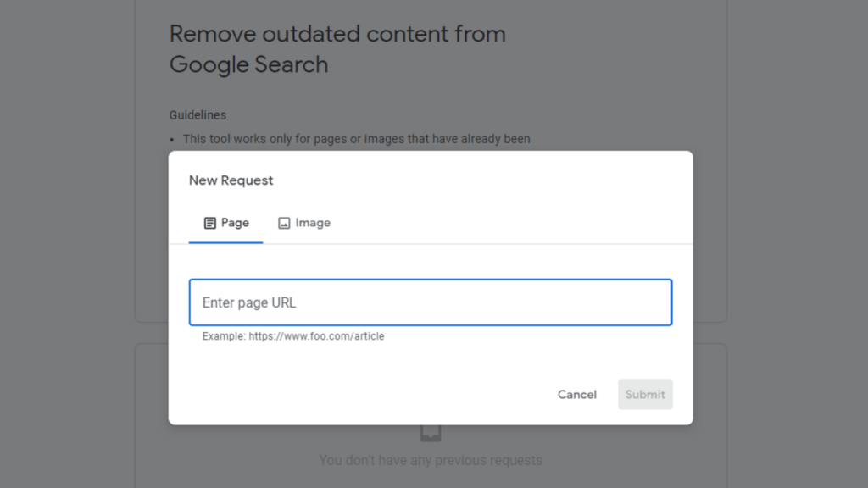Click the first guideline bullet text
This screenshot has width=868, height=488.
click(356, 138)
